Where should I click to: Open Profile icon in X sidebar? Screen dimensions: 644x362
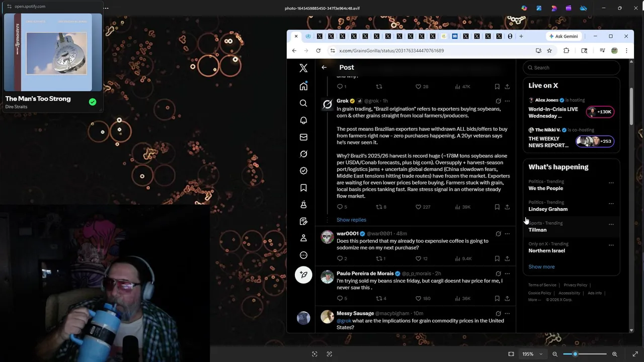tap(303, 238)
